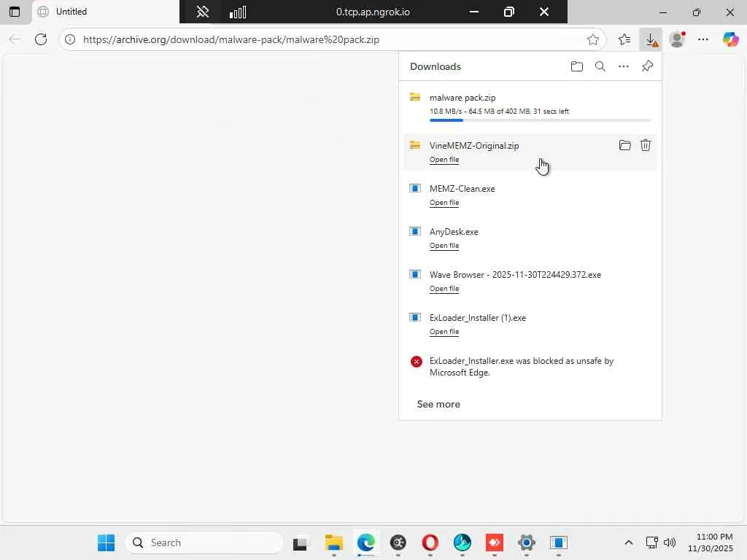Click the ExLoader_Installer.exe blocked as unsafe message

tap(522, 367)
